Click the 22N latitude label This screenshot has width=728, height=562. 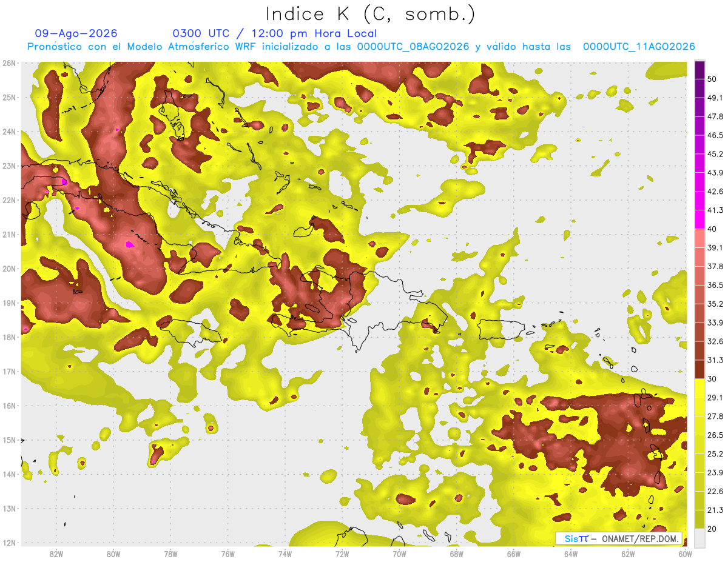tap(9, 200)
